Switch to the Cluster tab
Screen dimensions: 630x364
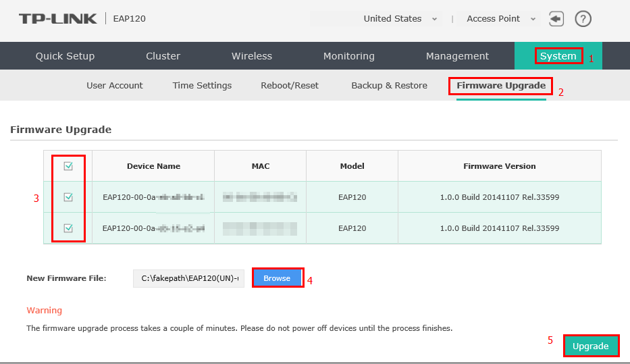163,56
